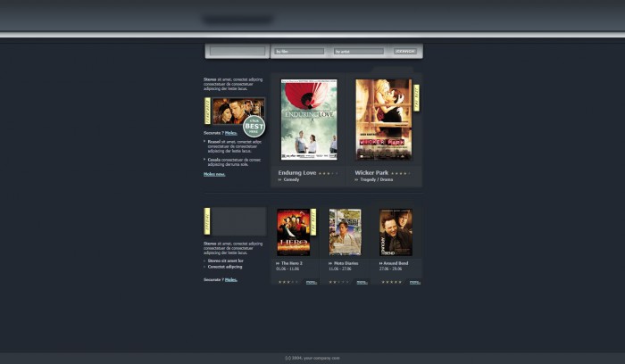Image resolution: width=625 pixels, height=364 pixels.
Task: Click the featured couple photo in sidebar
Action: click(x=238, y=112)
